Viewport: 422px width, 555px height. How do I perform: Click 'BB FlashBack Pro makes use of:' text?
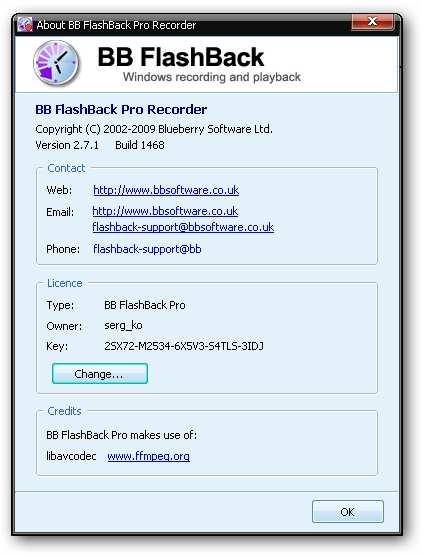tap(121, 435)
